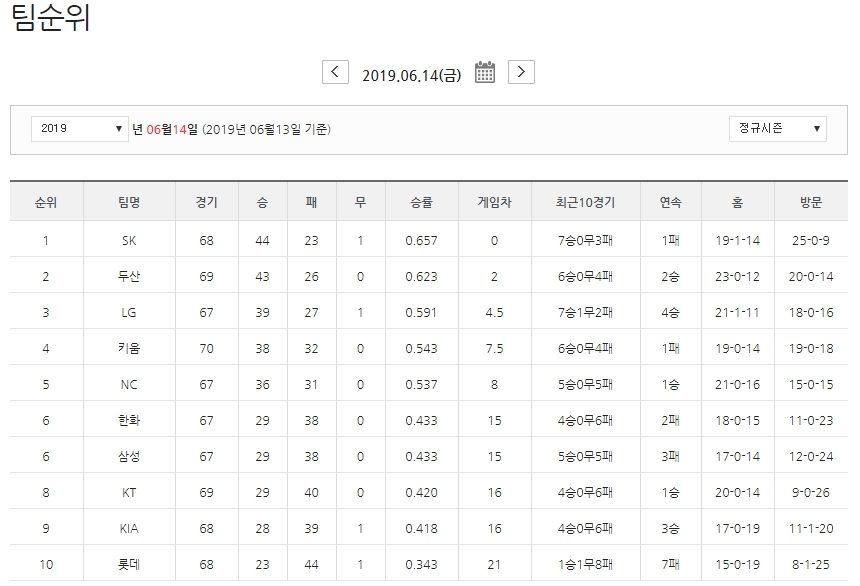Click games behind 7.5 for 키움
This screenshot has height=586, width=860.
[x=494, y=348]
